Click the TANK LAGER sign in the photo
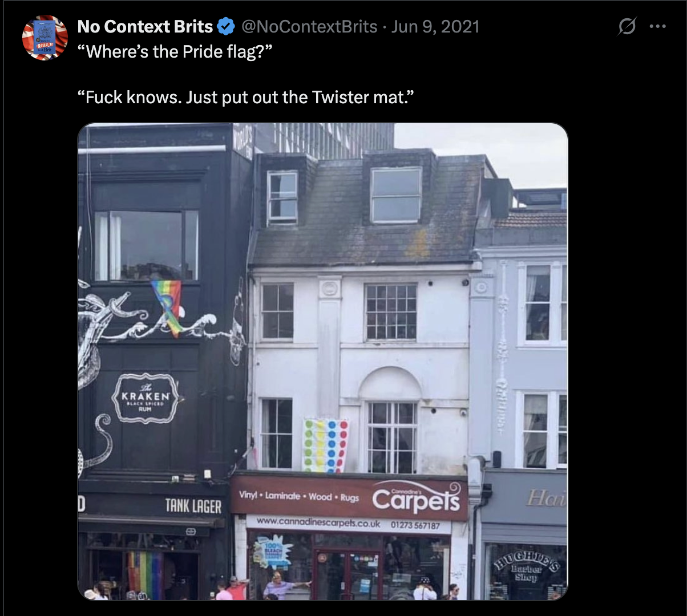The image size is (687, 616). pyautogui.click(x=193, y=505)
